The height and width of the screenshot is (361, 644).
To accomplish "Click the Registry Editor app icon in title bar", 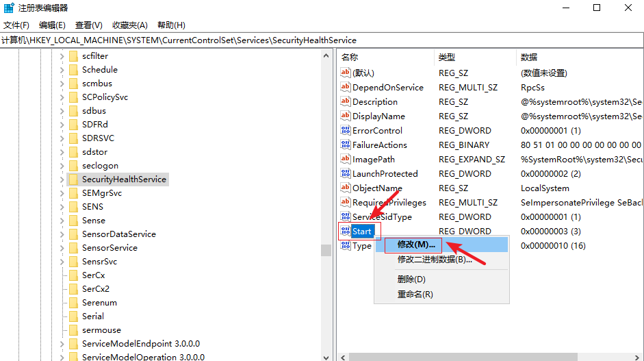I will point(8,8).
